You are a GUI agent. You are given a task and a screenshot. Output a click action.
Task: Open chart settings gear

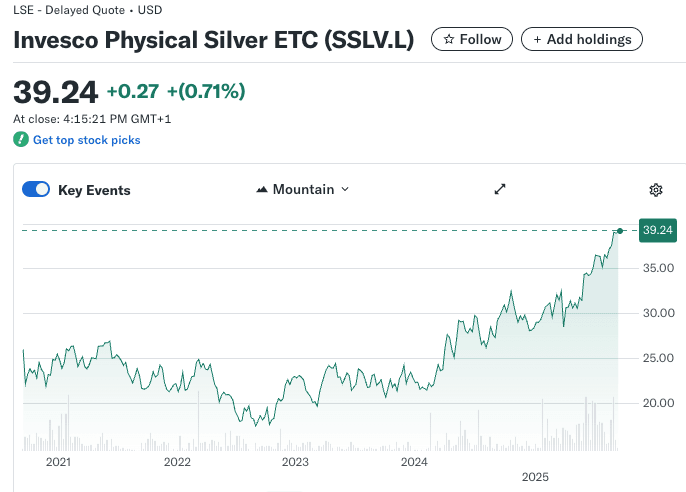(656, 190)
